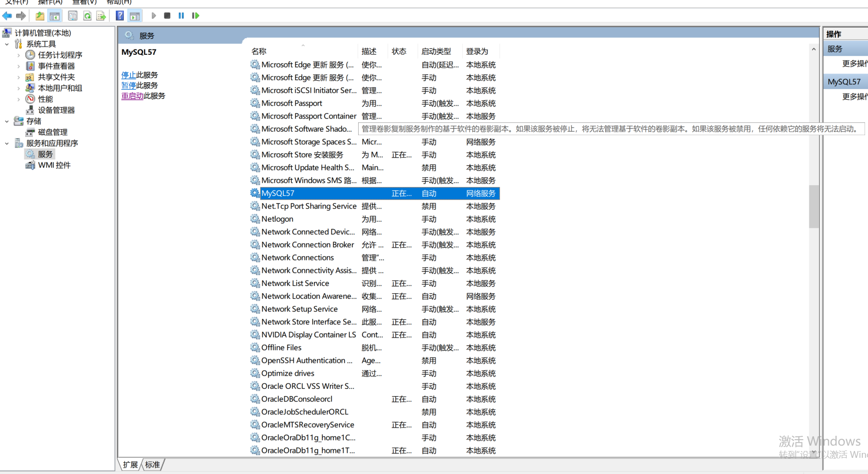Switch to the 标准 tab
Image resolution: width=868 pixels, height=474 pixels.
153,464
